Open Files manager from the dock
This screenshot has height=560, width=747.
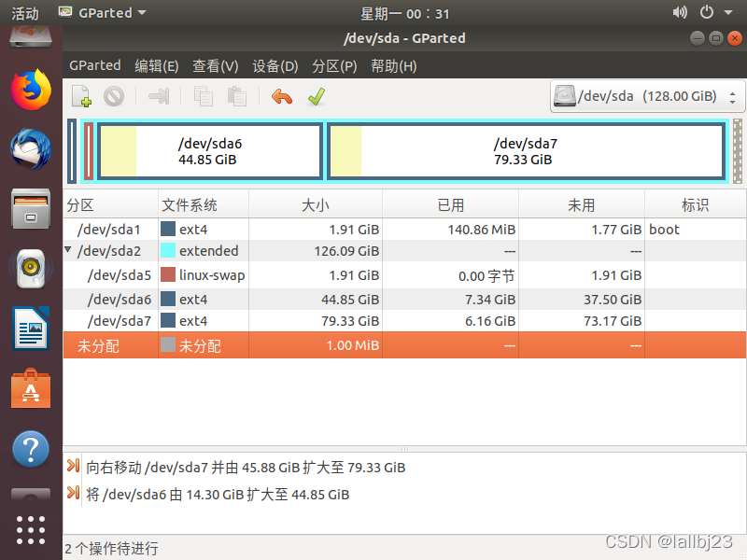pyautogui.click(x=31, y=209)
